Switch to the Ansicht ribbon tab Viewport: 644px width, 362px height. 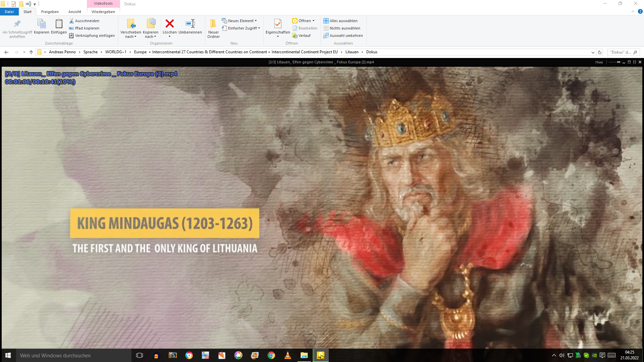tap(75, 12)
